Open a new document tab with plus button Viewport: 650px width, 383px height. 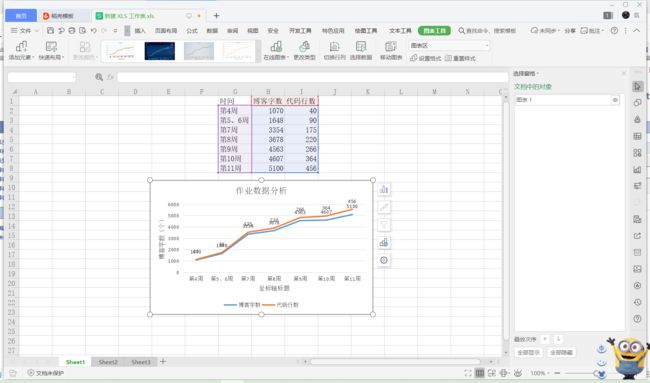(216, 16)
